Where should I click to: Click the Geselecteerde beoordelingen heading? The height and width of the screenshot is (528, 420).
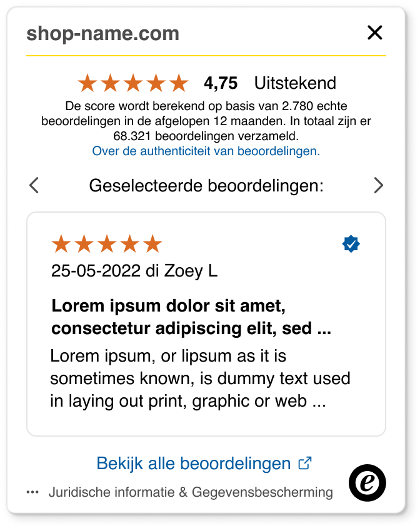tap(206, 185)
